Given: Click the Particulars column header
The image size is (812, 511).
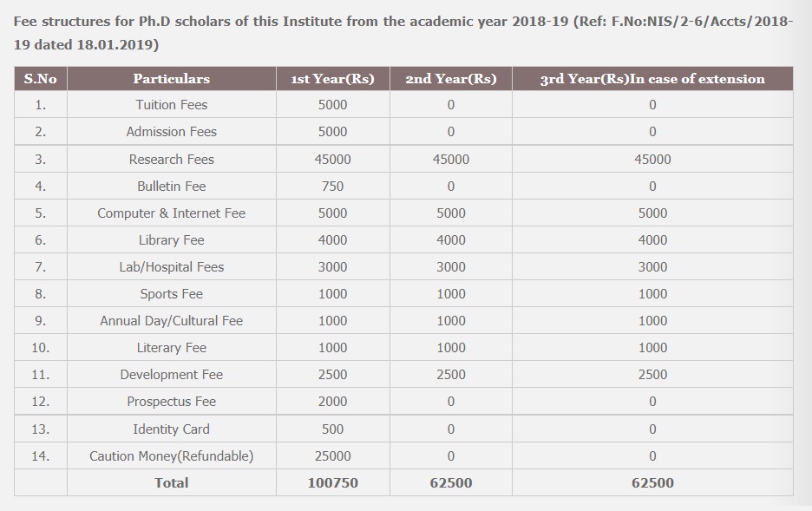Looking at the screenshot, I should click(172, 79).
